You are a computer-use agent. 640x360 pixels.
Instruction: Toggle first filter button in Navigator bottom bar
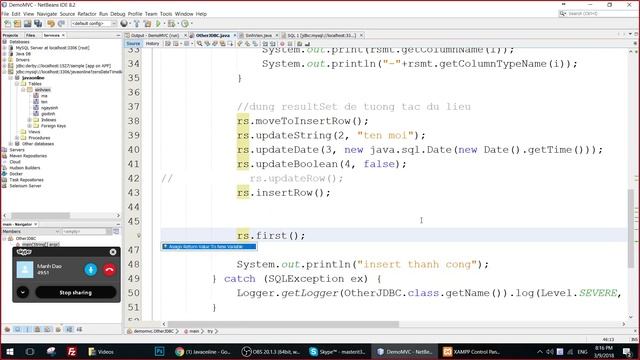click(7, 329)
